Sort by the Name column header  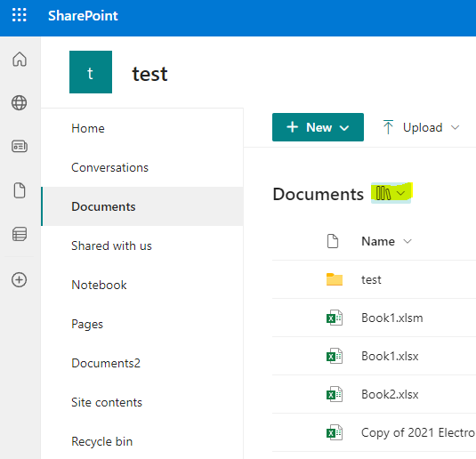378,241
